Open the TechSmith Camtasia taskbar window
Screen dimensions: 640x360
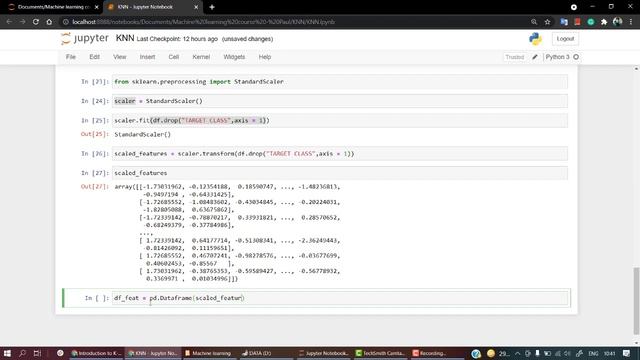[380, 353]
